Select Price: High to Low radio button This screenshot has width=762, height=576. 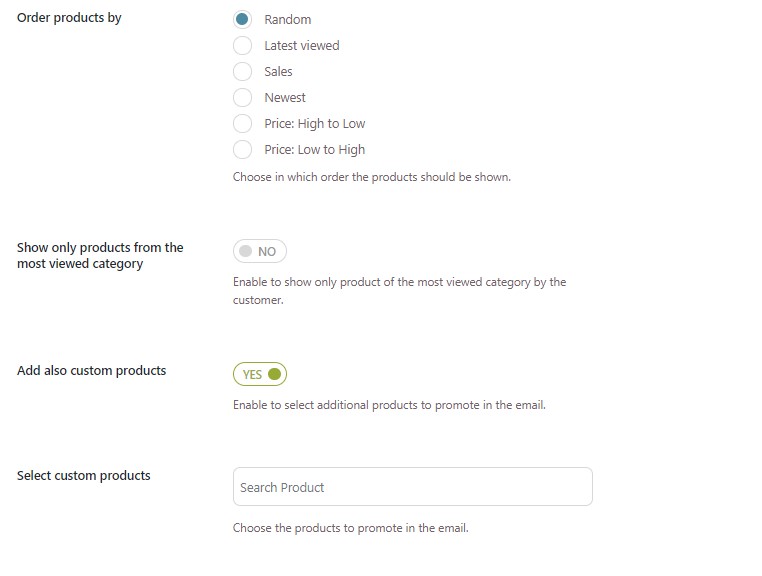coord(242,123)
